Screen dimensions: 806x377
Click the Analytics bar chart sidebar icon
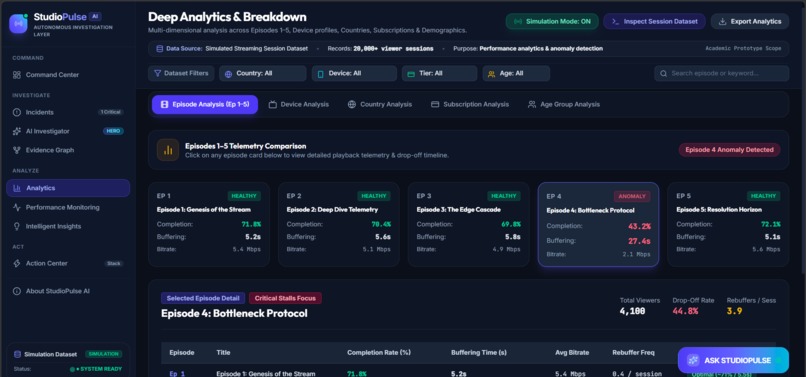click(x=17, y=188)
